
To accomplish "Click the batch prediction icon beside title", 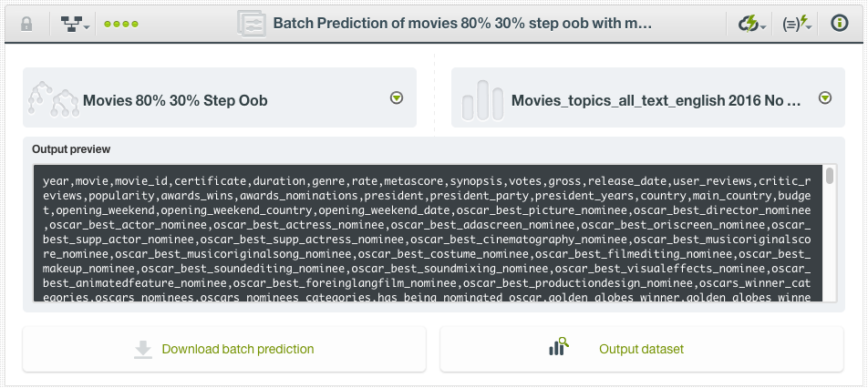I will click(x=251, y=25).
